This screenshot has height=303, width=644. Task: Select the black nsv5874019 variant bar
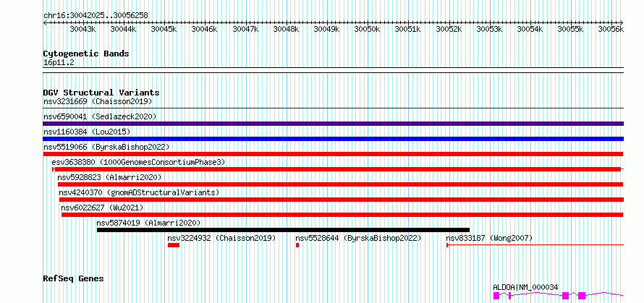pyautogui.click(x=283, y=230)
